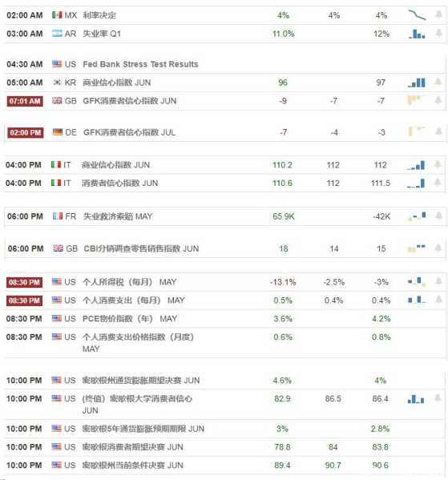Viewport: 448px width, 480px height.
Task: Open 密歇根5年通货膨胀预期期限 JUN event
Action: [143, 429]
